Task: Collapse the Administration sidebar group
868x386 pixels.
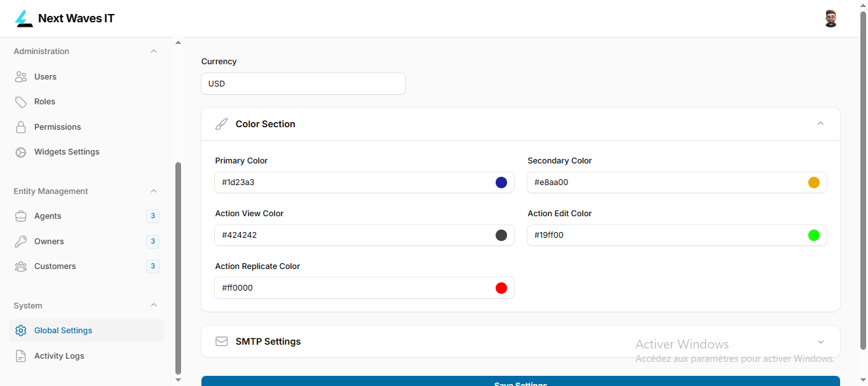Action: 154,51
